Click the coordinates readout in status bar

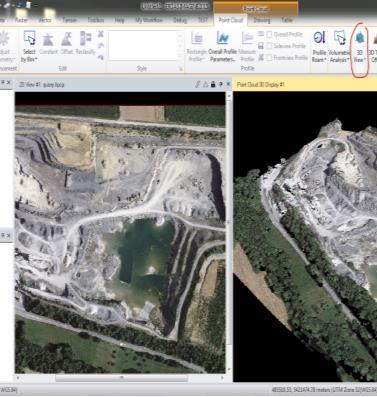click(323, 389)
